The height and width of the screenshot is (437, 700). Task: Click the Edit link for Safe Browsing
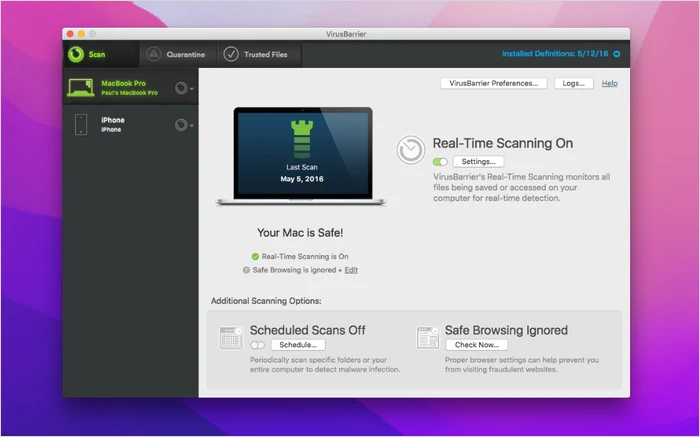(x=351, y=270)
